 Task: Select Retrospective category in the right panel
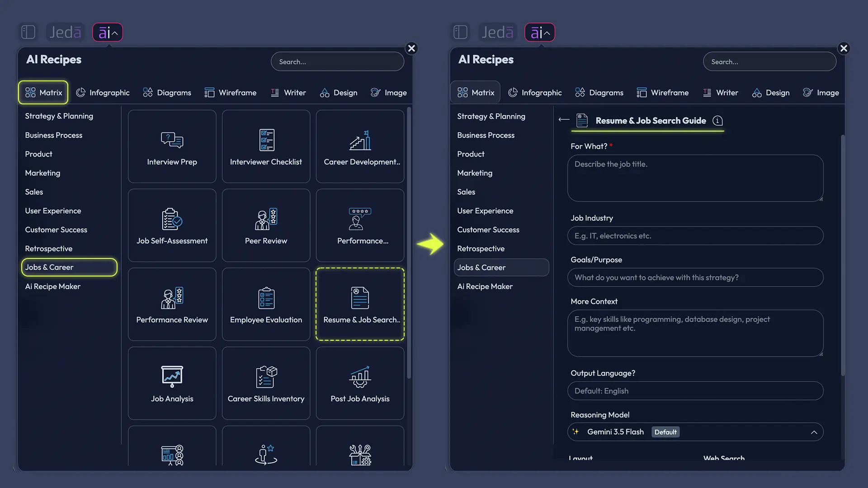(481, 249)
